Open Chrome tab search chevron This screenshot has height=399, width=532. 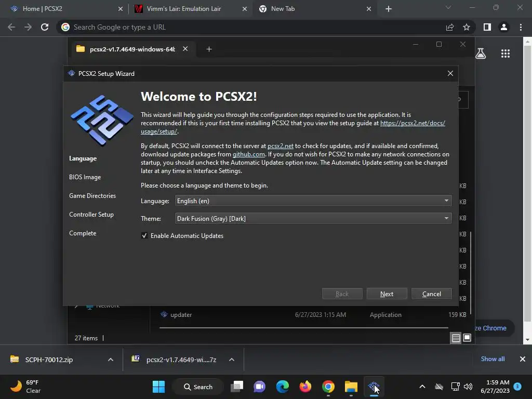(448, 7)
